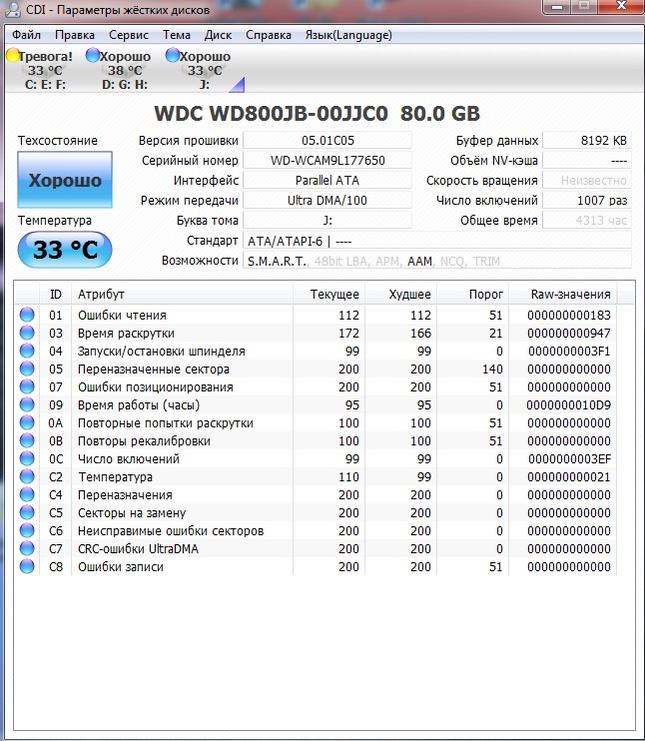Click the Parallel ATA interface field
Image resolution: width=645 pixels, height=741 pixels.
coord(327,180)
